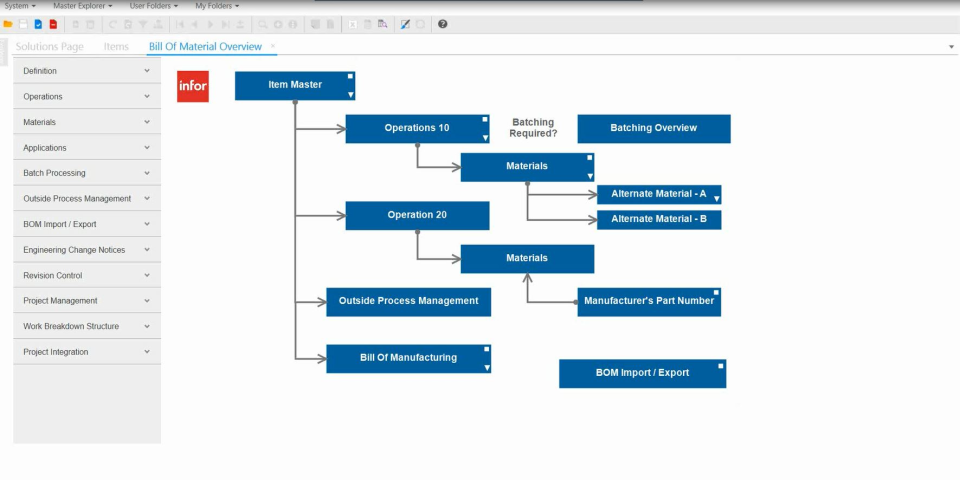
Task: Click the Operation 20 box
Action: click(x=417, y=216)
